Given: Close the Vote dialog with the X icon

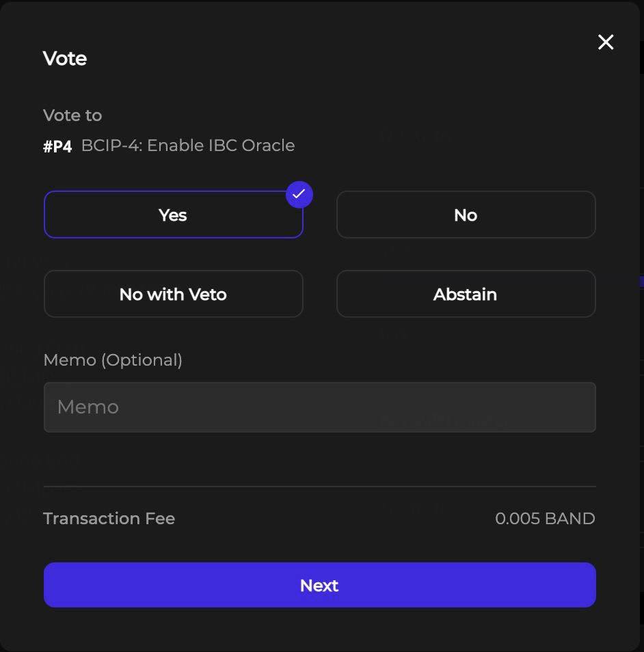Looking at the screenshot, I should pos(606,42).
